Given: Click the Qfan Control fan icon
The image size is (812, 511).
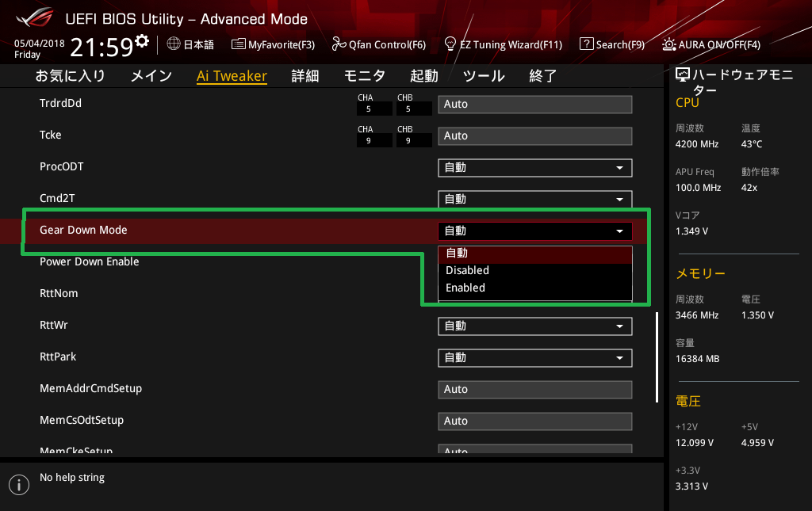Looking at the screenshot, I should tap(339, 44).
